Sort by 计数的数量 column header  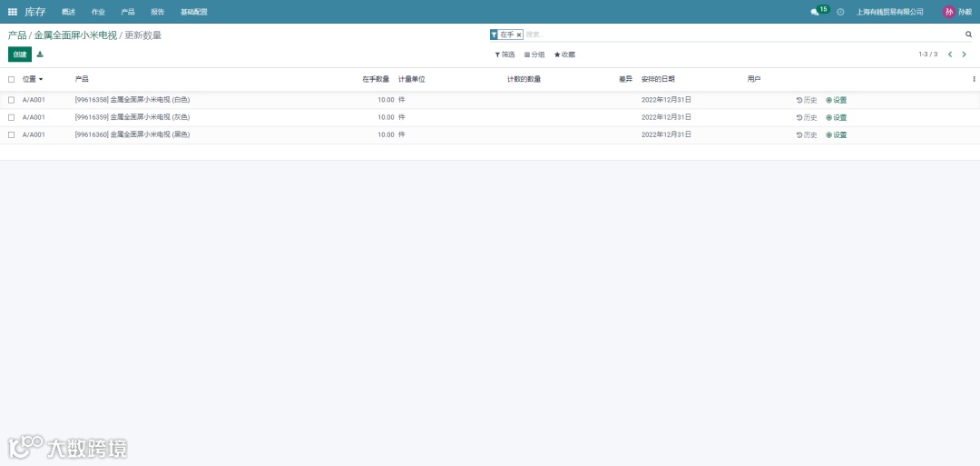click(x=524, y=79)
